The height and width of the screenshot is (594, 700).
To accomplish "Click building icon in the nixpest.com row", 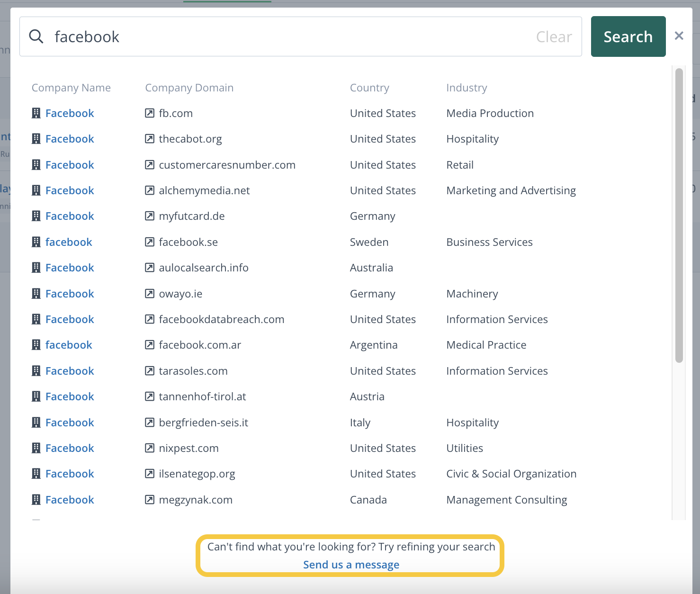I will click(x=36, y=448).
